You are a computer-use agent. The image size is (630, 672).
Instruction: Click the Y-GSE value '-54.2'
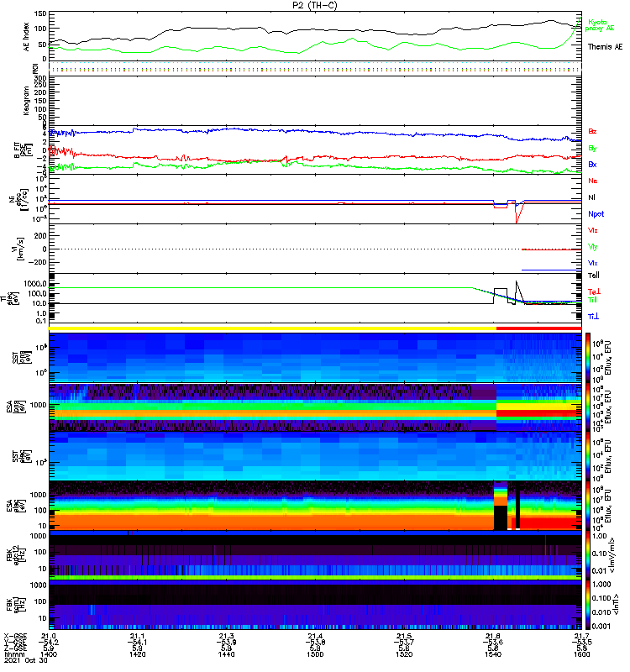point(49,643)
